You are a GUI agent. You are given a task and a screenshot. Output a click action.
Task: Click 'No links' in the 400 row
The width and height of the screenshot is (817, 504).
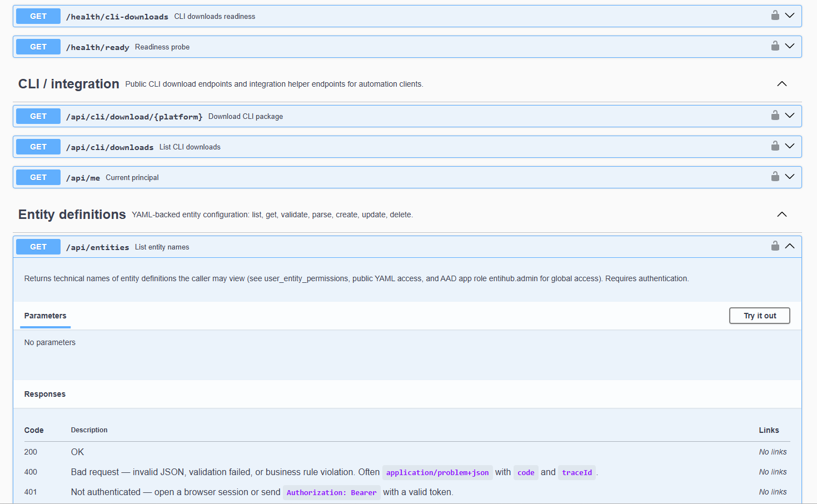tap(773, 472)
